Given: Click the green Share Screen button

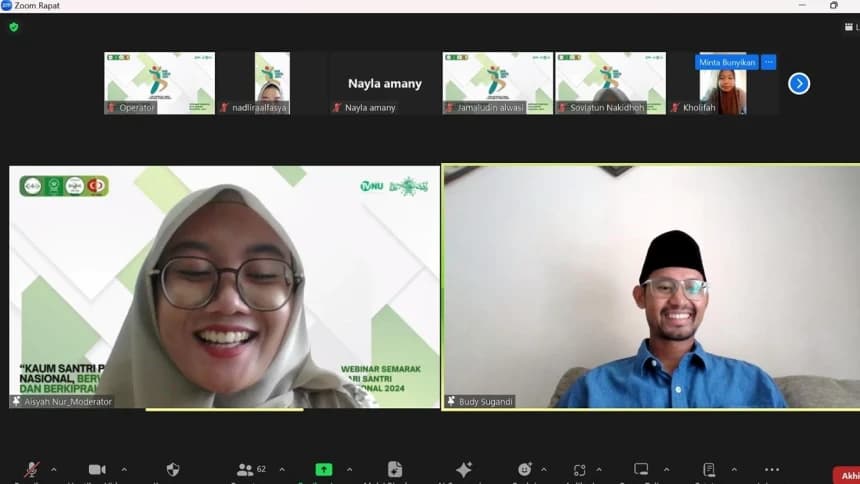Looking at the screenshot, I should (x=324, y=469).
